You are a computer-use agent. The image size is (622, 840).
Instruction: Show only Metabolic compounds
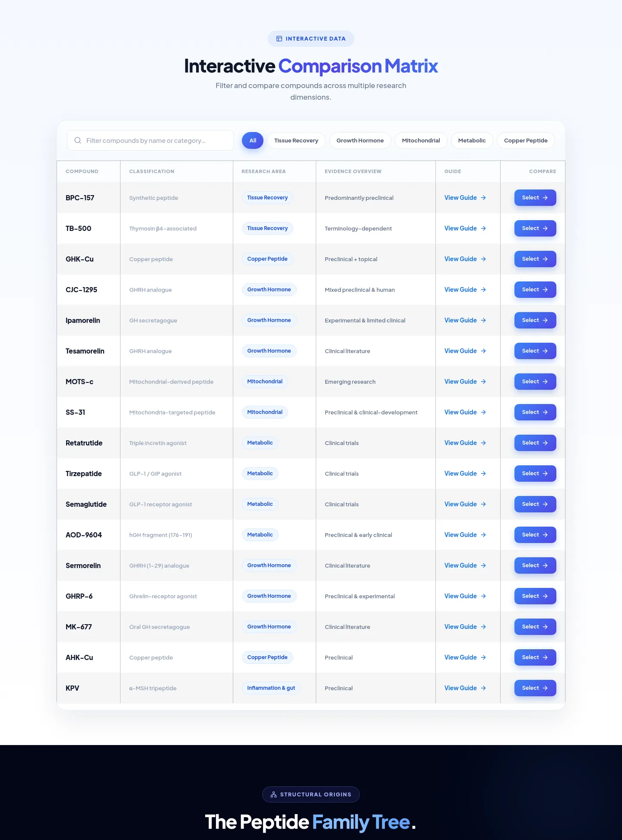(472, 140)
